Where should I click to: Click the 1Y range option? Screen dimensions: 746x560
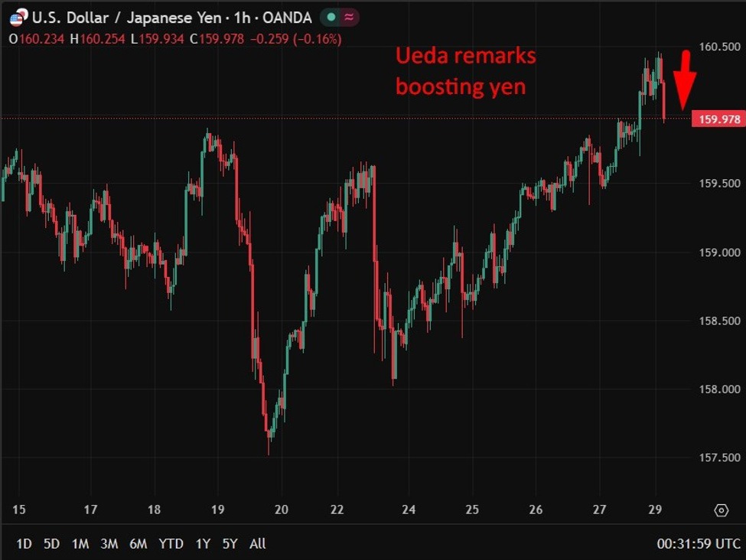(x=203, y=544)
